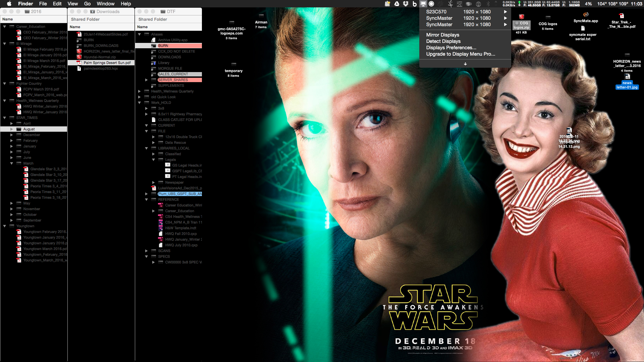Viewport: 644px width, 362px height.
Task: Select Hyundai-Normal.zip in Downloads window
Action: (x=101, y=57)
